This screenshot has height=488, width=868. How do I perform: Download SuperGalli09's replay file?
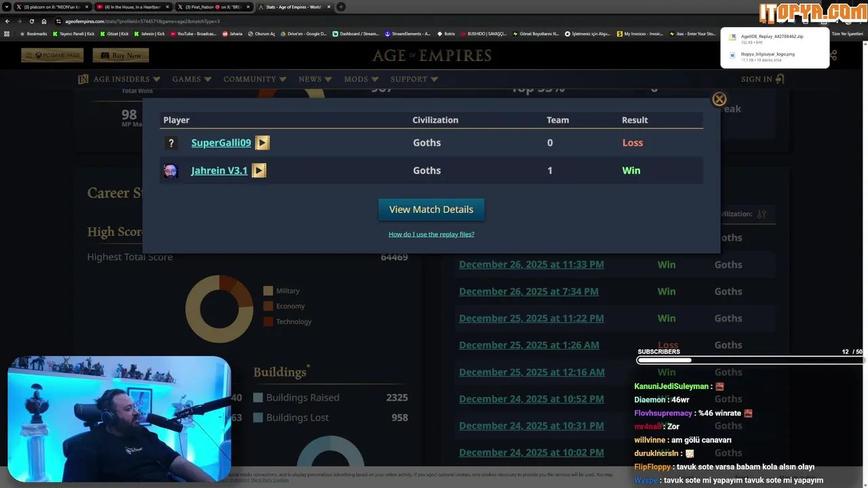pyautogui.click(x=262, y=142)
